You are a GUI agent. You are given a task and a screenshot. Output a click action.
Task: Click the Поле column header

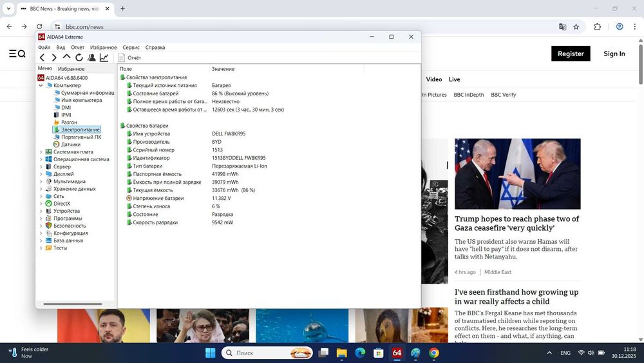164,69
